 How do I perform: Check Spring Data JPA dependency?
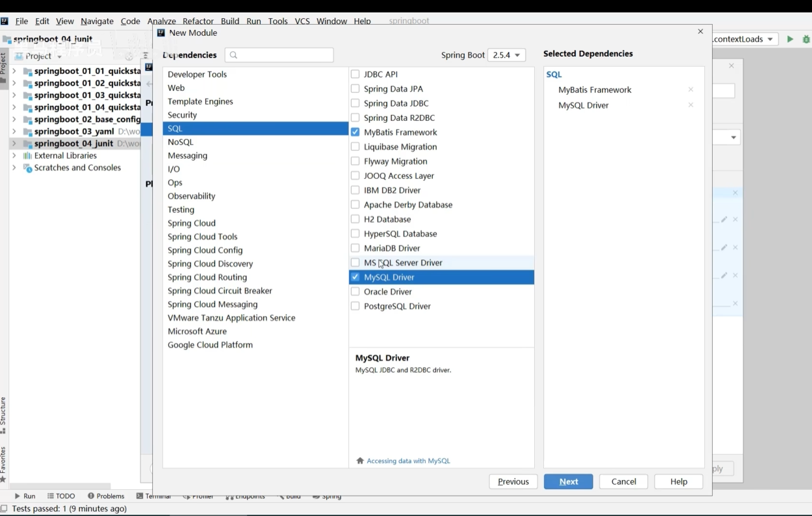355,89
